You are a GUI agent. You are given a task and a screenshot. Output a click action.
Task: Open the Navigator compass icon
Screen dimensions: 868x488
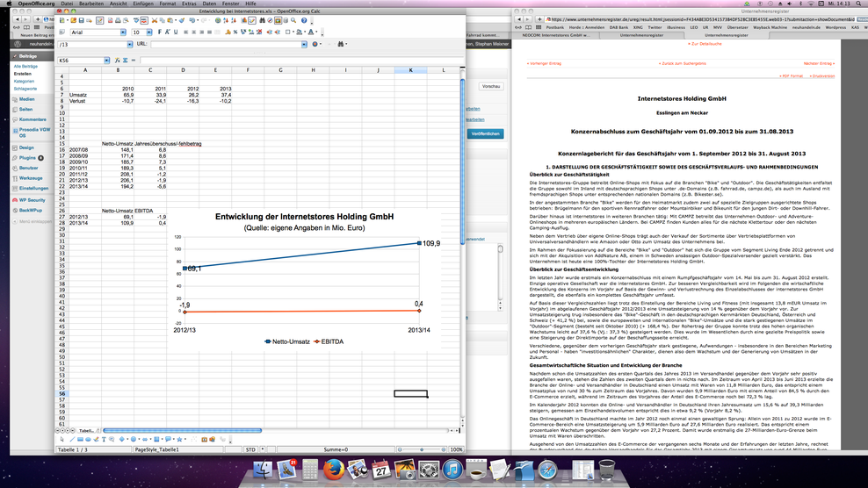pyautogui.click(x=270, y=20)
